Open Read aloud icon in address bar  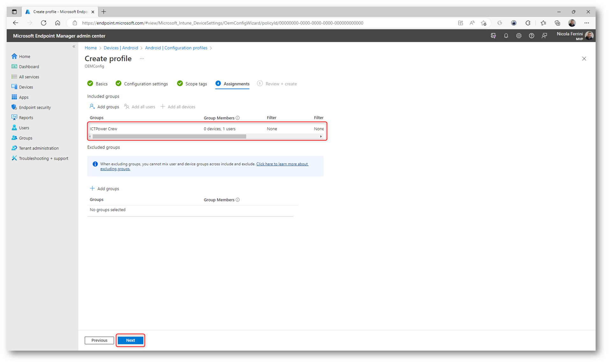click(x=472, y=23)
